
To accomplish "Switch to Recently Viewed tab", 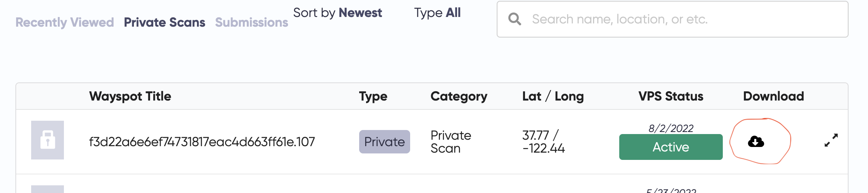I will coord(65,22).
